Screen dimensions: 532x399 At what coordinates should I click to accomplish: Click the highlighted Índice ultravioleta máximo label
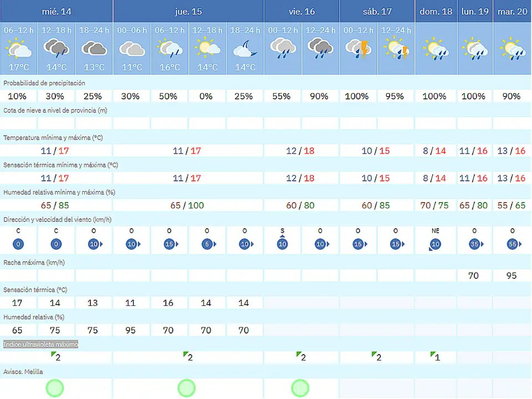click(40, 344)
